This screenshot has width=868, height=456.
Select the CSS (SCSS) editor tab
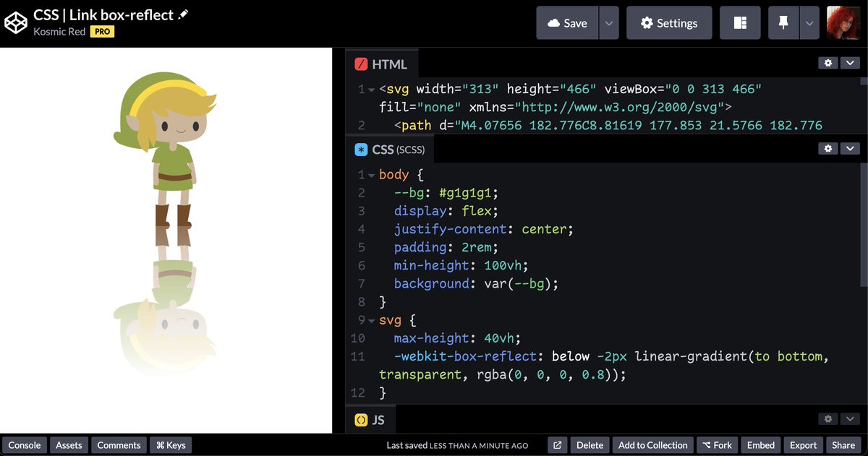click(x=389, y=150)
